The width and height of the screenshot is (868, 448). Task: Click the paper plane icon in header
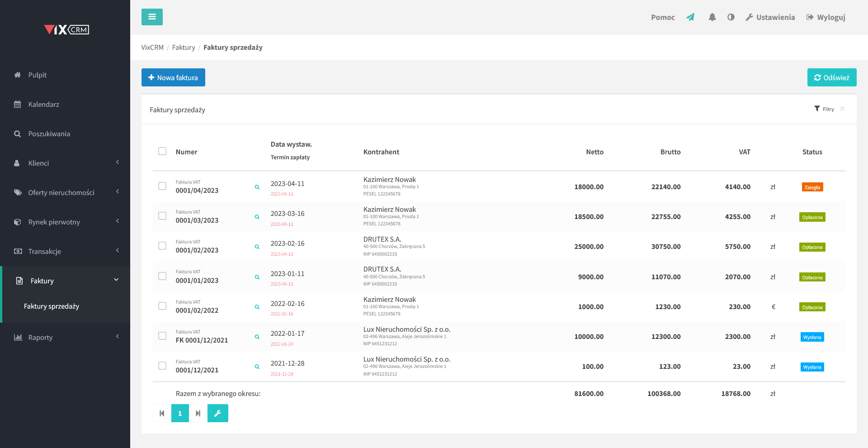pos(690,17)
